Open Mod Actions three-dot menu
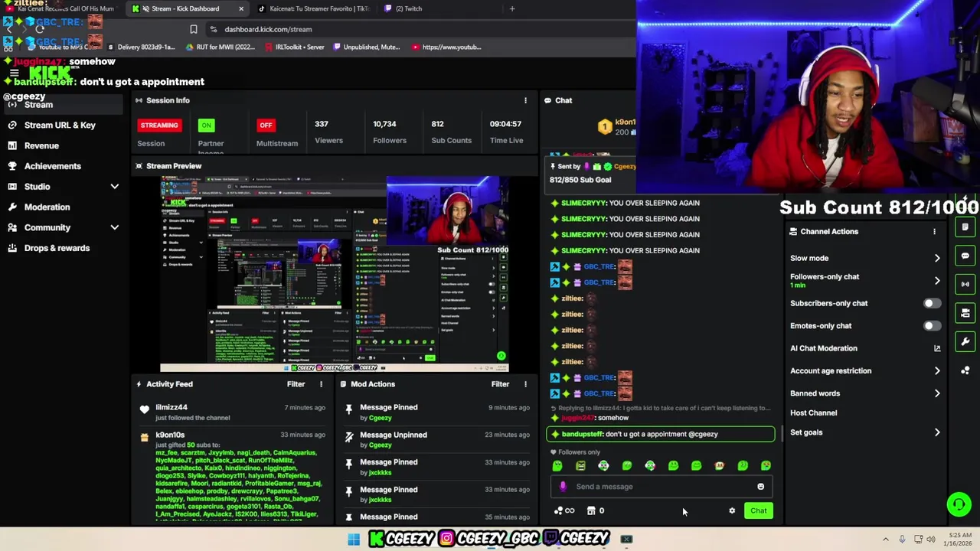Viewport: 980px width, 551px height. [x=525, y=384]
